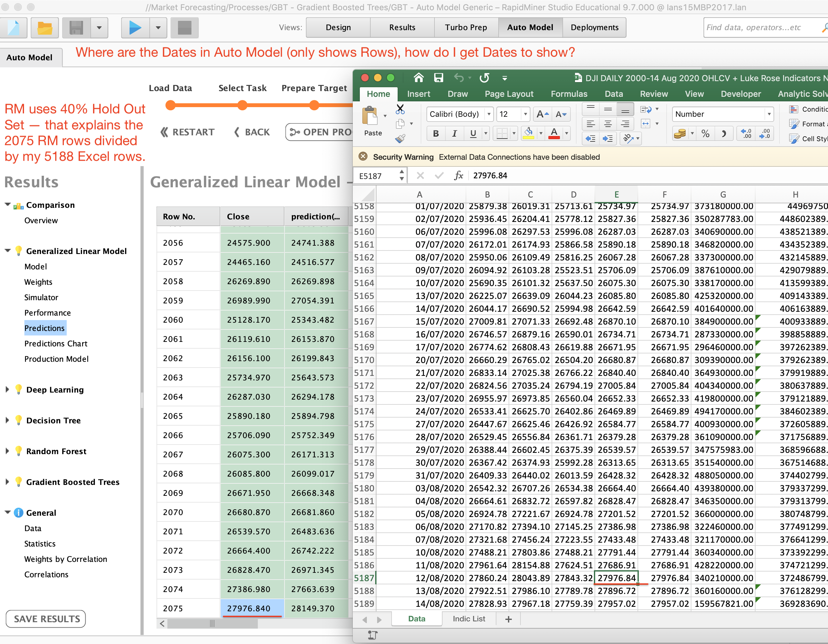Image resolution: width=828 pixels, height=644 pixels.
Task: Click the RESTART button in Auto Model
Action: coord(188,132)
